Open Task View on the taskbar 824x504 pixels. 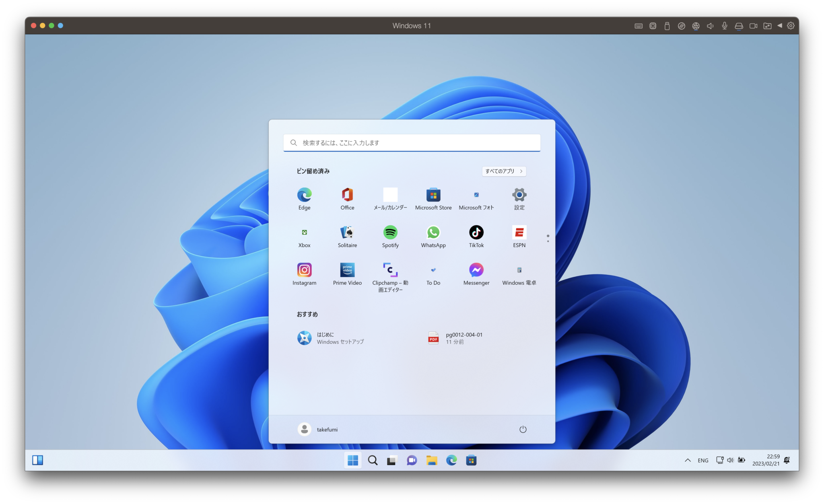tap(392, 460)
